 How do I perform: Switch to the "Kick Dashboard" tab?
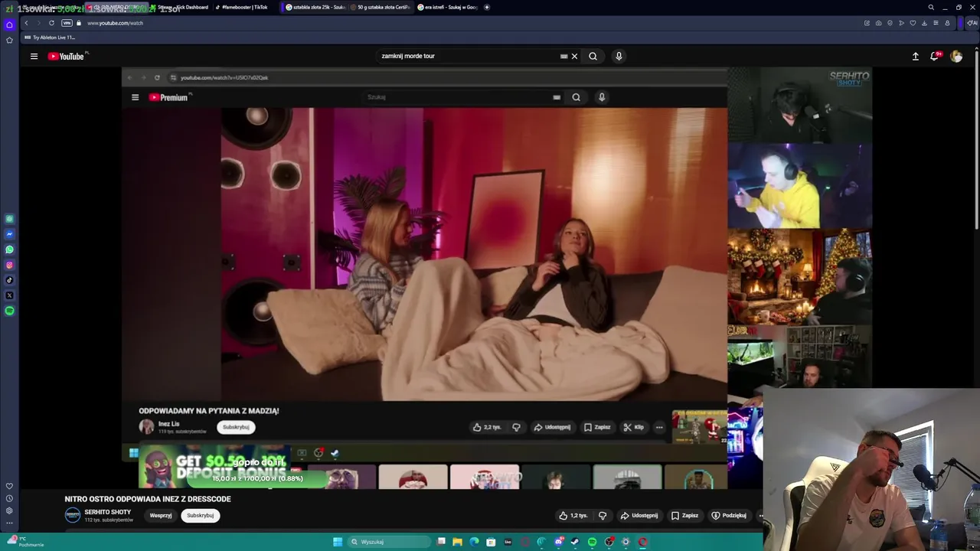[x=184, y=7]
